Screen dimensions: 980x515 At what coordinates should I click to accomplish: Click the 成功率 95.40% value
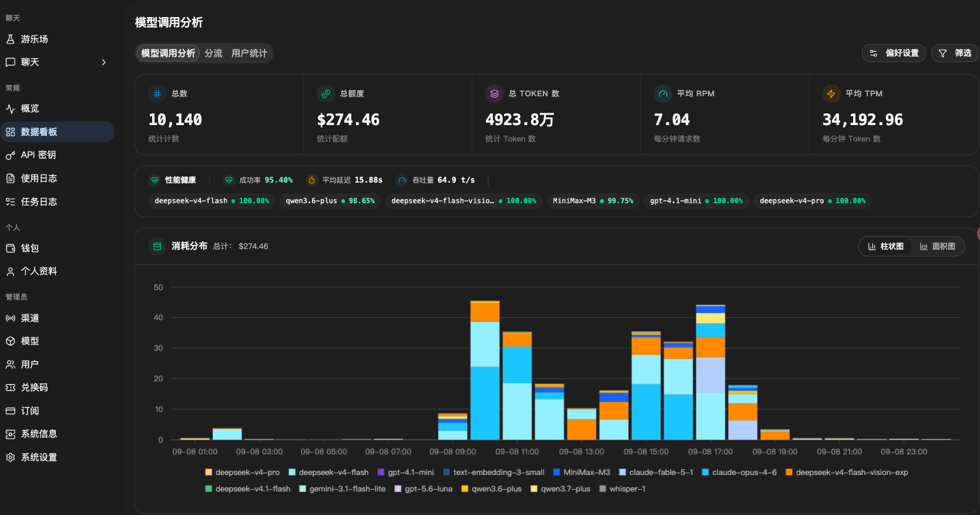[278, 180]
